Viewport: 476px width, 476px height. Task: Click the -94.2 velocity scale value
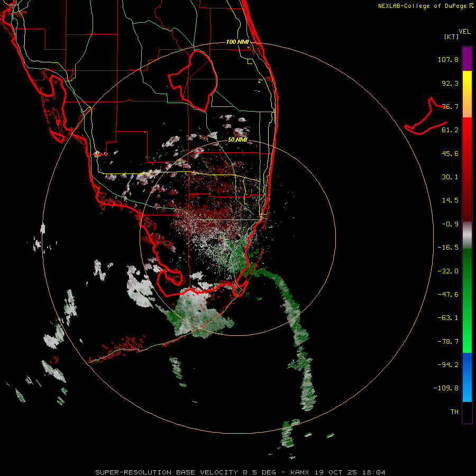[x=448, y=365]
